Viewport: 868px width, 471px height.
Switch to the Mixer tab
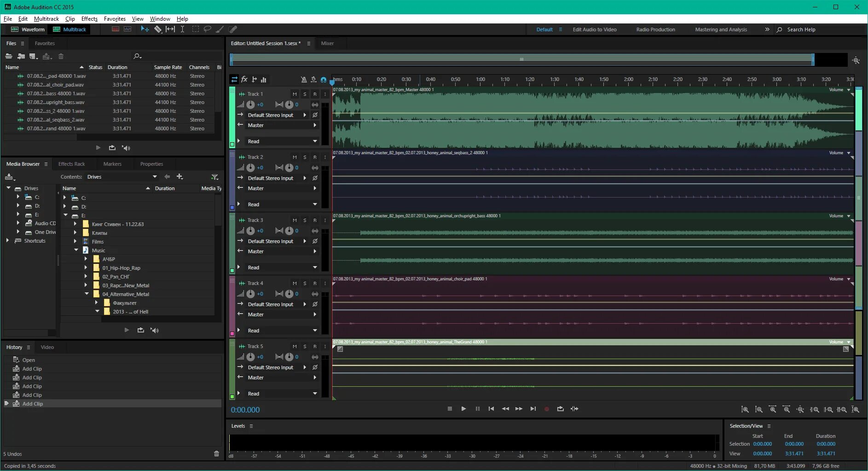pyautogui.click(x=327, y=43)
